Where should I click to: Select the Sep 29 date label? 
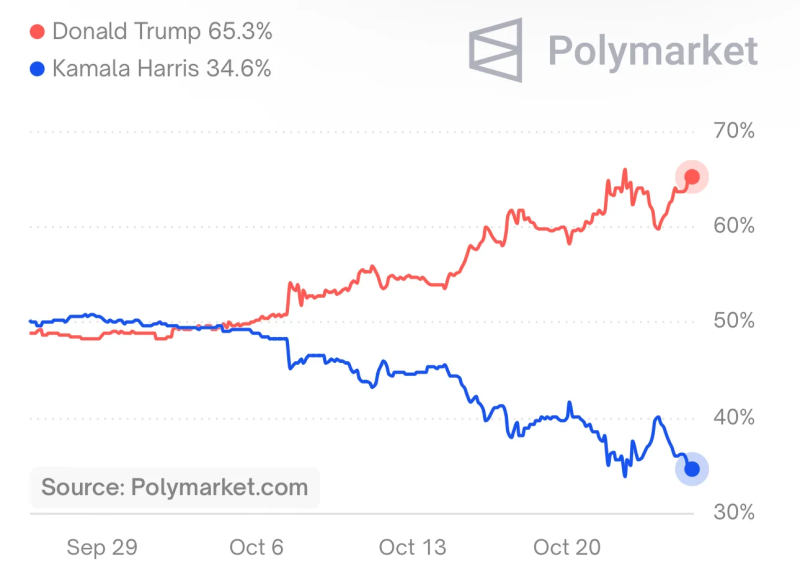[x=101, y=547]
